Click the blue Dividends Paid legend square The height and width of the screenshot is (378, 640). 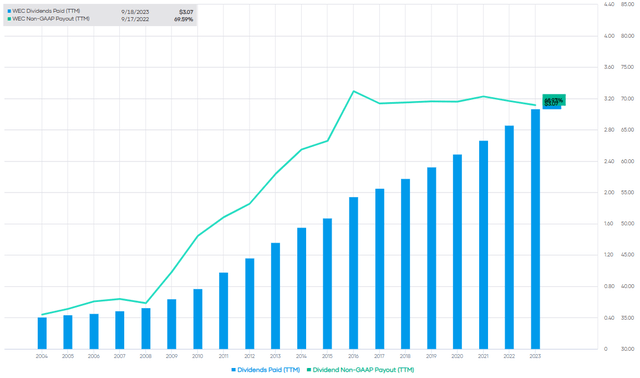point(233,370)
